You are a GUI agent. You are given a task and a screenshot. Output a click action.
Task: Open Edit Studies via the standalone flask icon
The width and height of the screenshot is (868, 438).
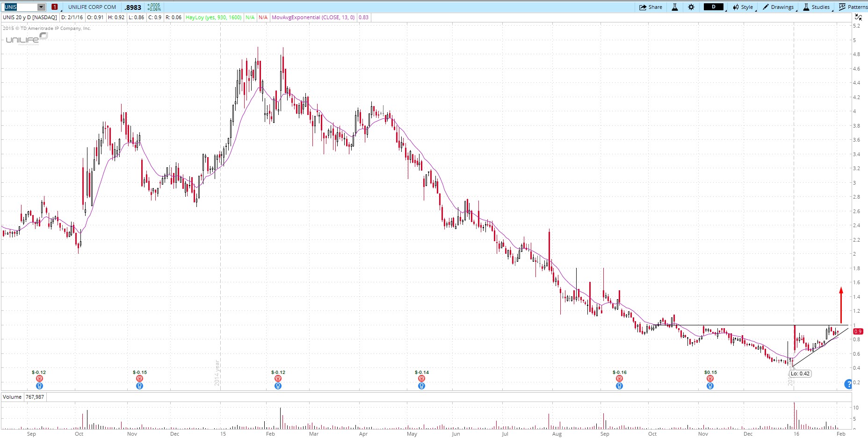coord(675,7)
